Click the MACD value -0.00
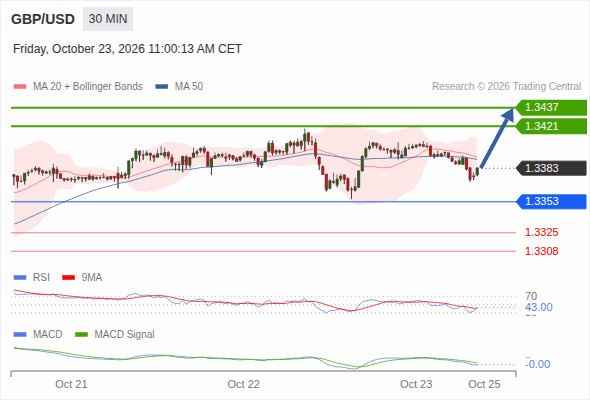Image resolution: width=590 pixels, height=400 pixels. pyautogui.click(x=538, y=364)
